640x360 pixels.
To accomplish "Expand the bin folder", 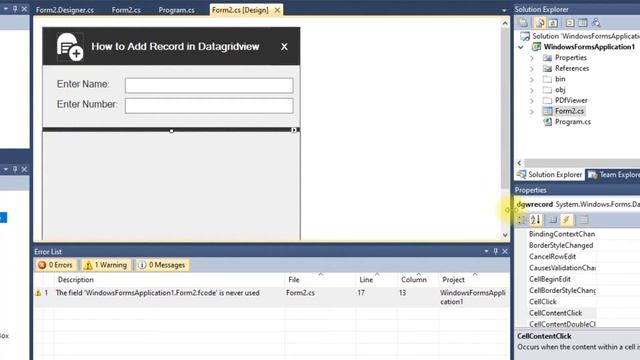I will (532, 79).
